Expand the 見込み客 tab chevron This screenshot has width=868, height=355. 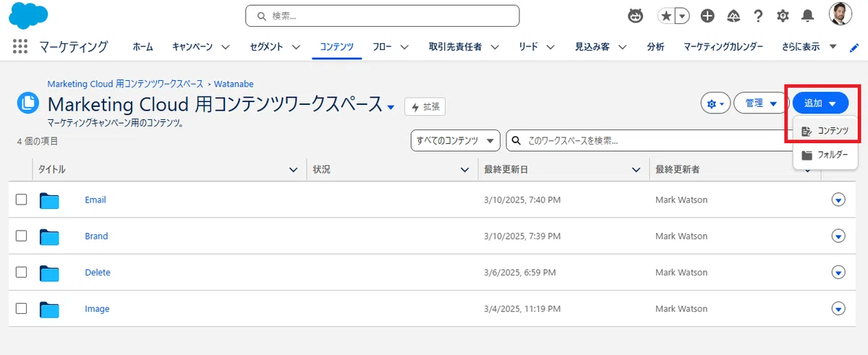point(622,47)
